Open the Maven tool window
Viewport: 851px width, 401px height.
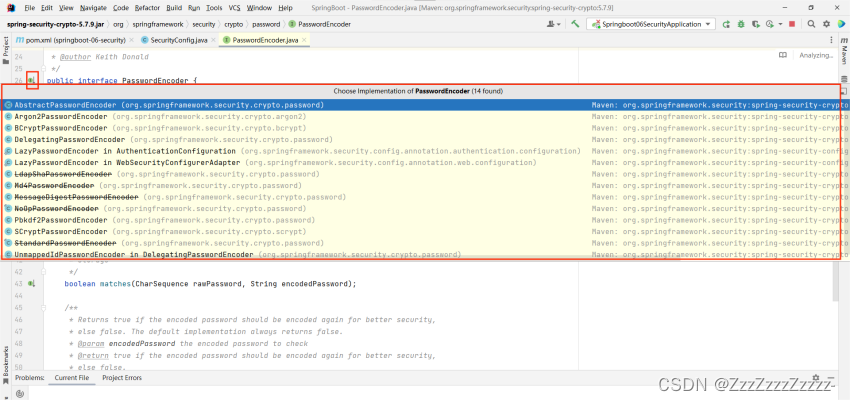844,51
